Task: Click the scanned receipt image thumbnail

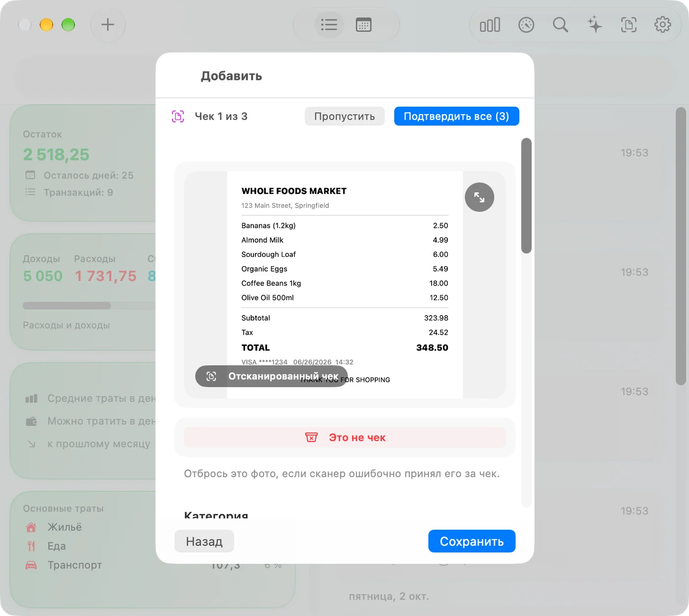Action: (345, 284)
